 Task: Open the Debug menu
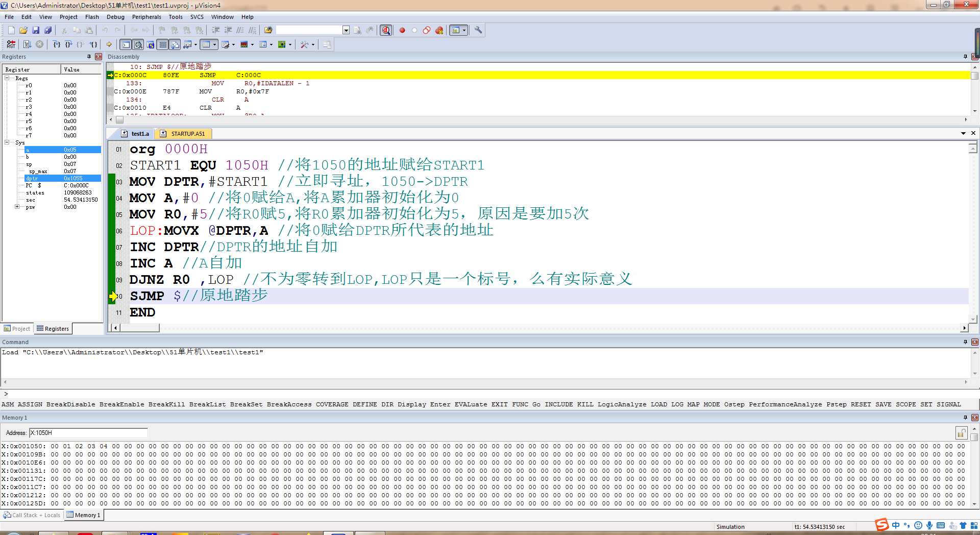(x=115, y=17)
